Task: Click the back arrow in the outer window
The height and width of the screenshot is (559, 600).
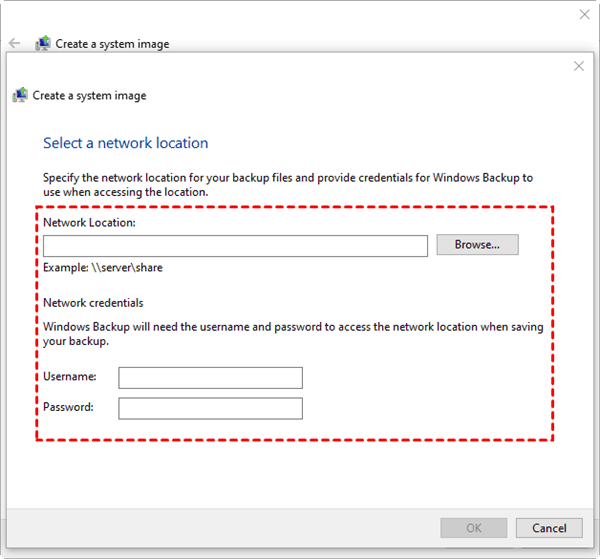Action: pos(14,44)
